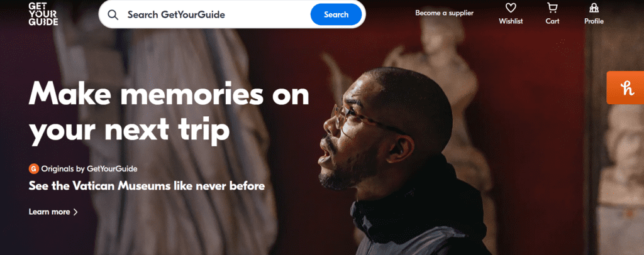Follow the Learn more link

[49, 212]
